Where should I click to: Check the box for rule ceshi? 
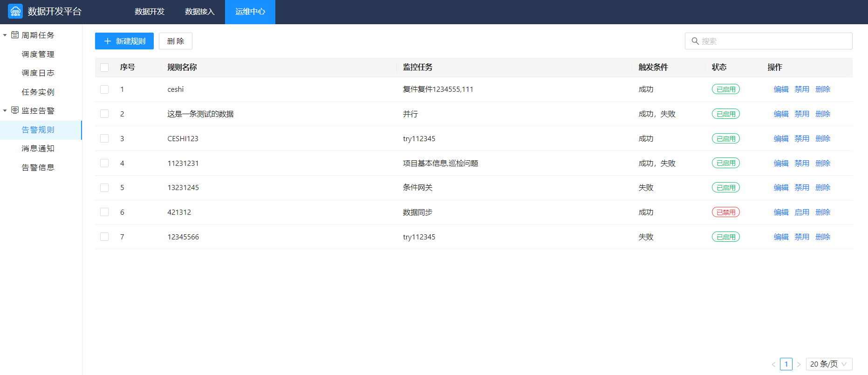104,89
